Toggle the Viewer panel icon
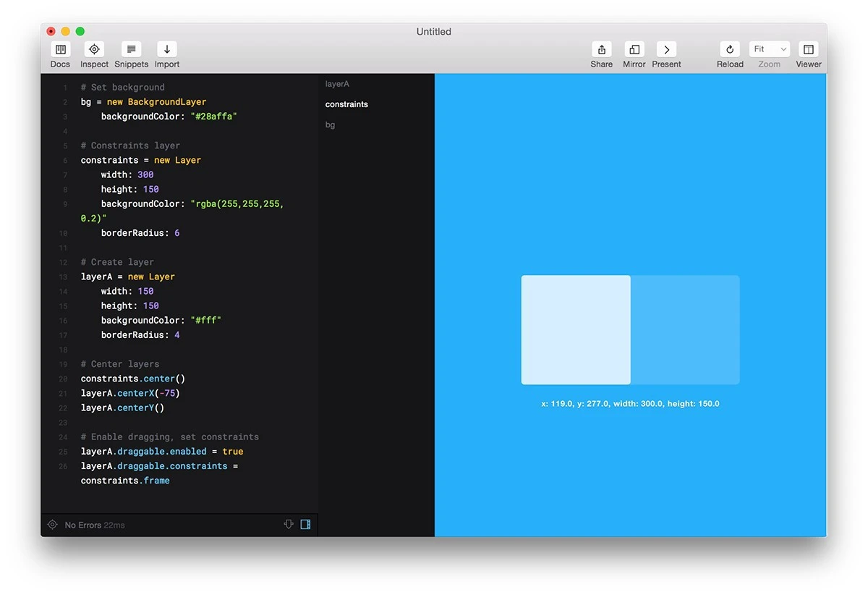 [809, 49]
